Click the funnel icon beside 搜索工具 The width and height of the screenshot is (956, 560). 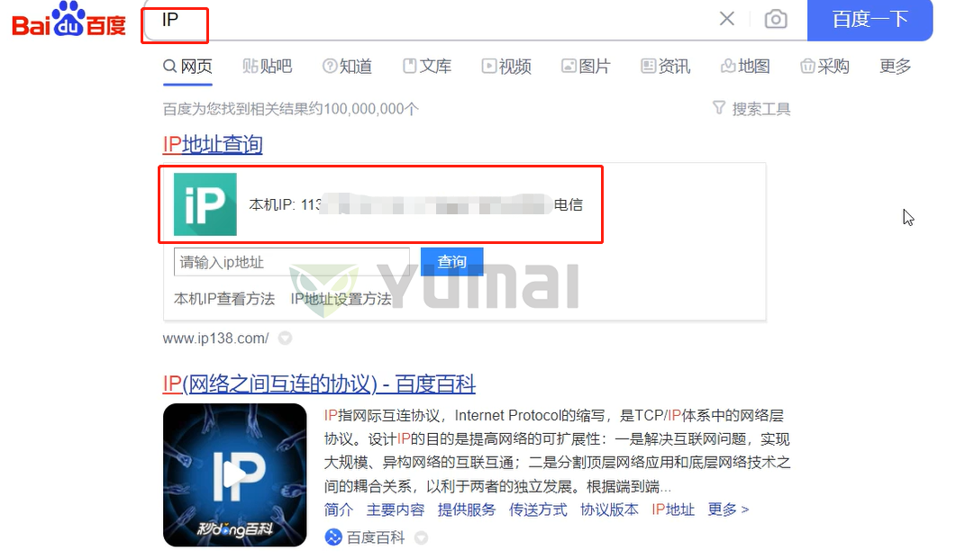pyautogui.click(x=718, y=107)
